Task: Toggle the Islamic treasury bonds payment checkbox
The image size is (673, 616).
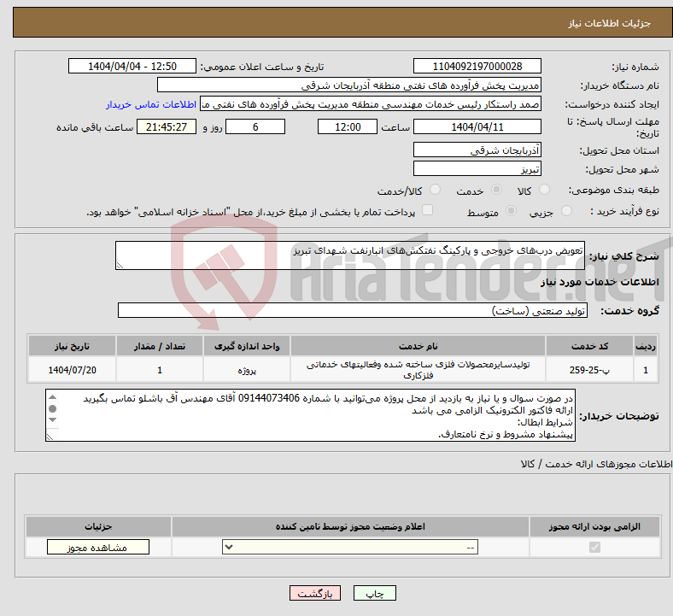Action: point(428,210)
